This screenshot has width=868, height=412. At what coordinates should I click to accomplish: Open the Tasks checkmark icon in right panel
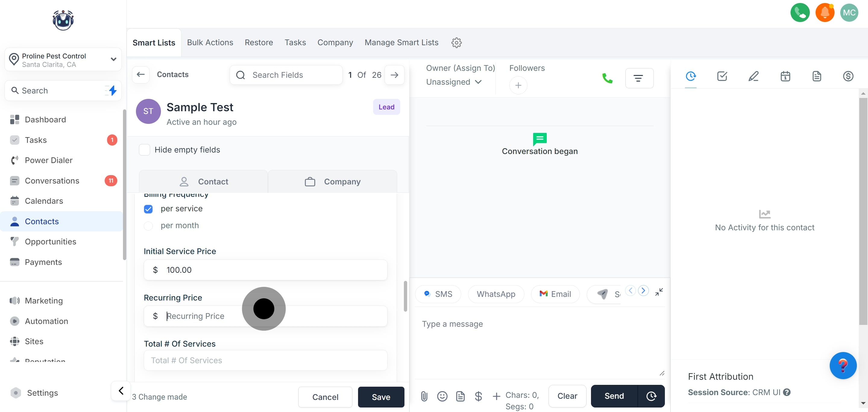[x=722, y=76]
